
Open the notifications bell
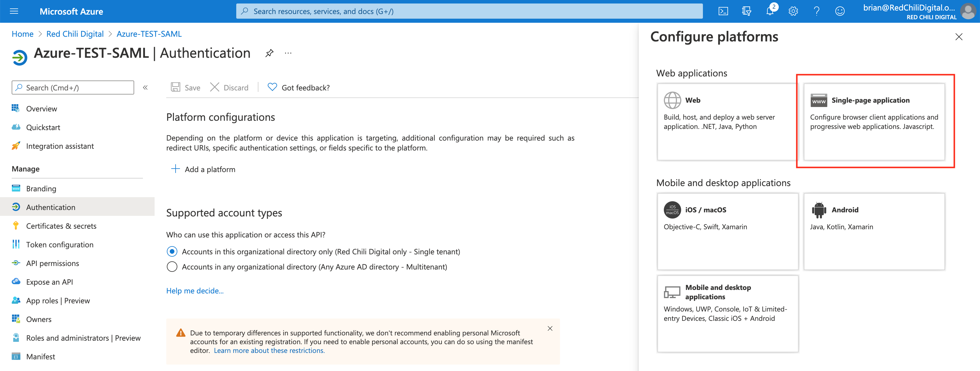coord(770,11)
